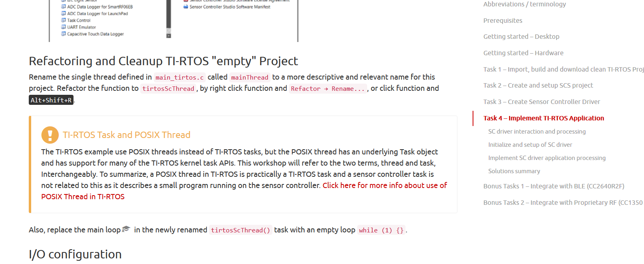The width and height of the screenshot is (644, 264).
Task: Click the Refactor → Rename... code snippet
Action: pyautogui.click(x=328, y=88)
